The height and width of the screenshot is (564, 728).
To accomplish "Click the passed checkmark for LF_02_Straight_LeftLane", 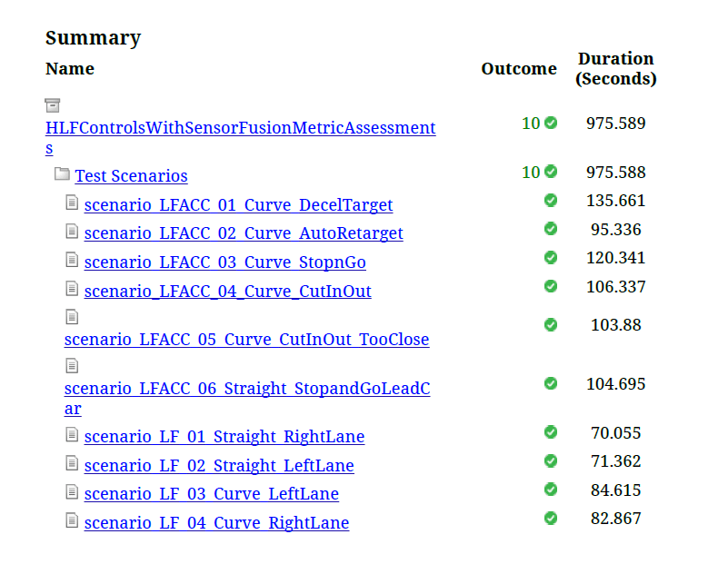I will coord(551,461).
